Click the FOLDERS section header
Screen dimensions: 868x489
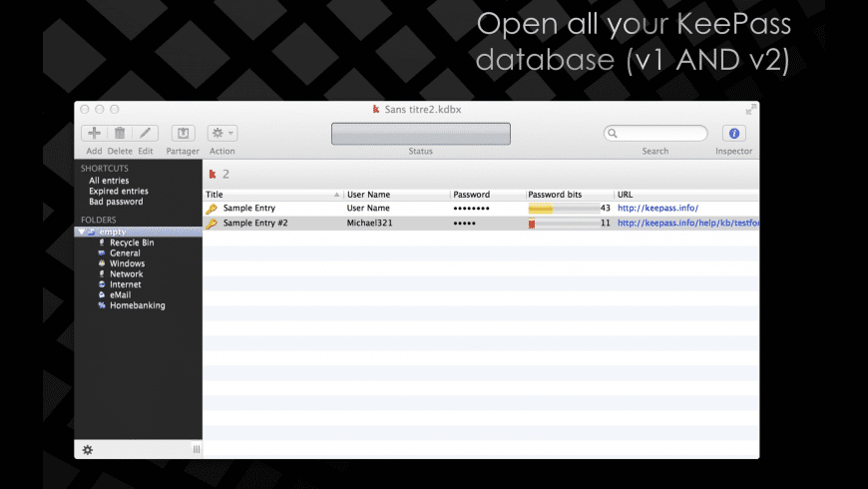(99, 220)
